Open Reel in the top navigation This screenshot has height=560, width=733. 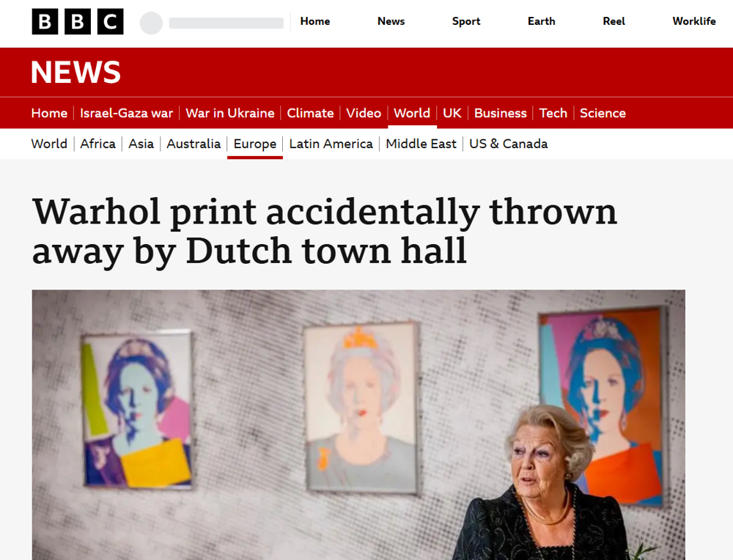tap(614, 21)
